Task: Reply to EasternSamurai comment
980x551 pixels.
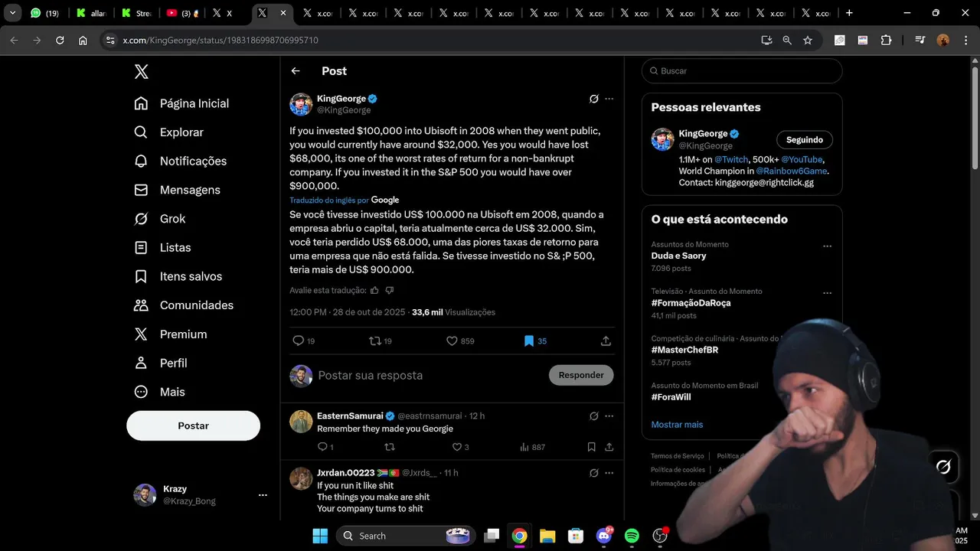Action: click(322, 447)
